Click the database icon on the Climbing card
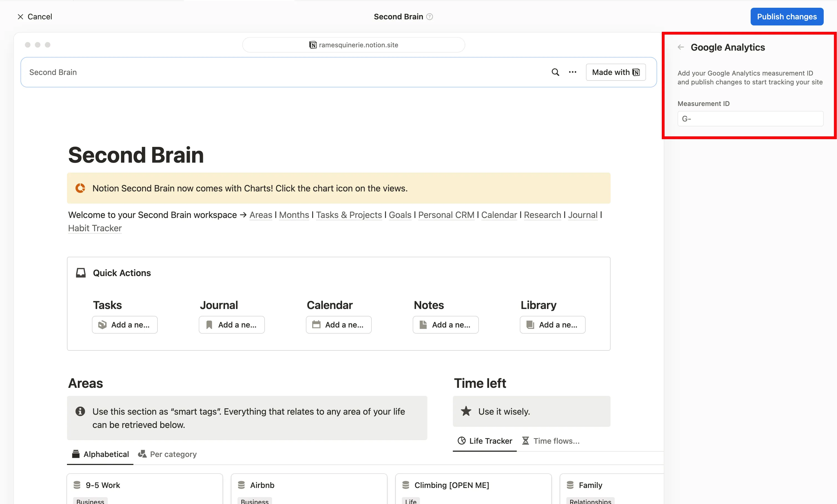 (x=406, y=485)
